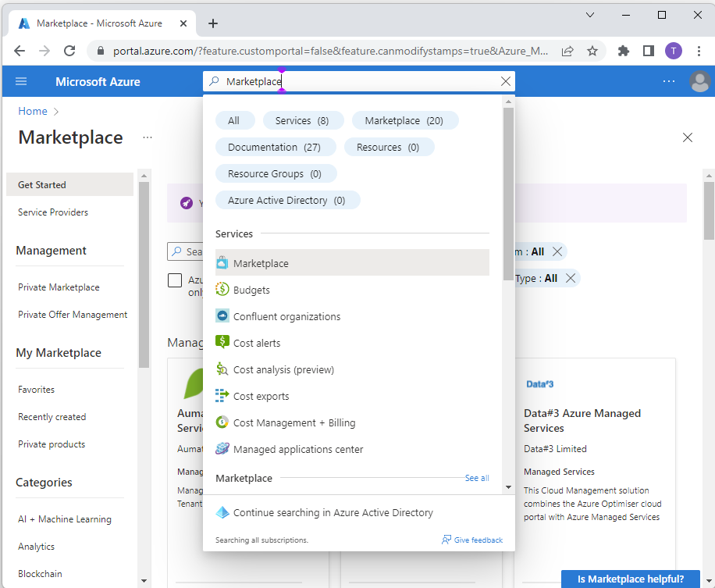
Task: Click the Give feedback icon
Action: click(446, 540)
